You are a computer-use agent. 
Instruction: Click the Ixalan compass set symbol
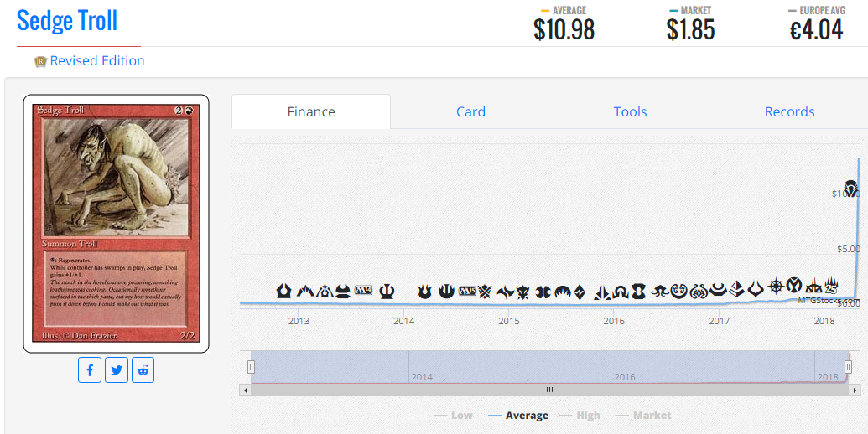pyautogui.click(x=777, y=286)
